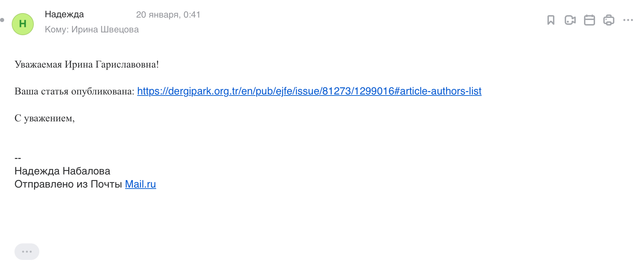Print this email via printer icon
This screenshot has width=644, height=272.
[x=608, y=20]
